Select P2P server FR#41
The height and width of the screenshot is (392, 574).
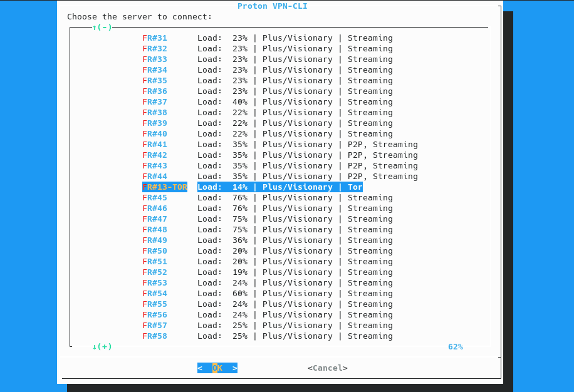tap(280, 145)
